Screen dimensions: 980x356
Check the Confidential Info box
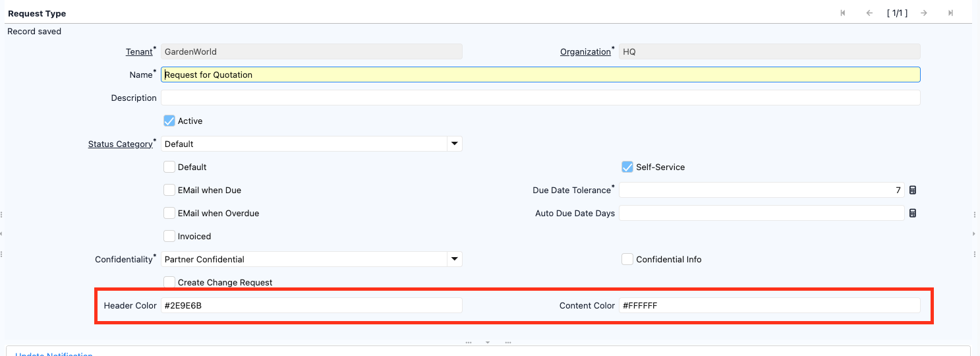point(627,259)
